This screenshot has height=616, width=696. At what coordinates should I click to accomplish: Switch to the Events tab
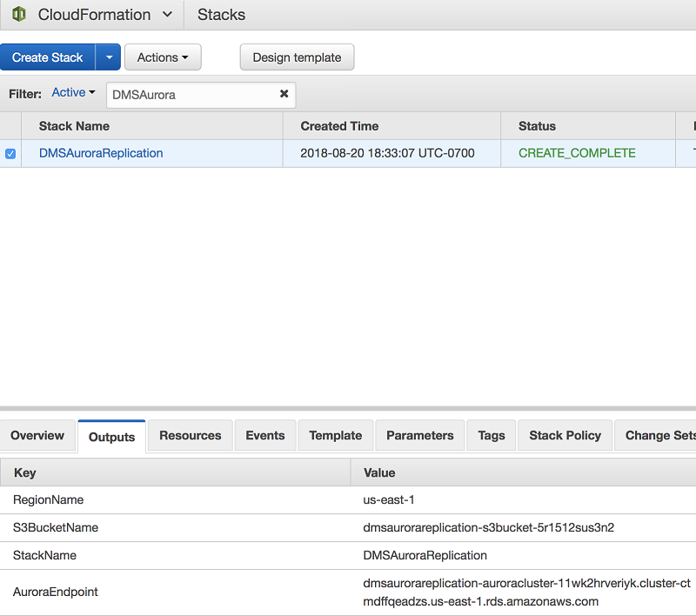coord(265,435)
